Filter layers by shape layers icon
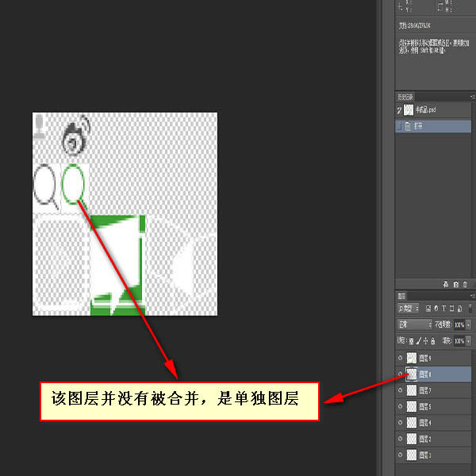The image size is (476, 476). [x=451, y=309]
